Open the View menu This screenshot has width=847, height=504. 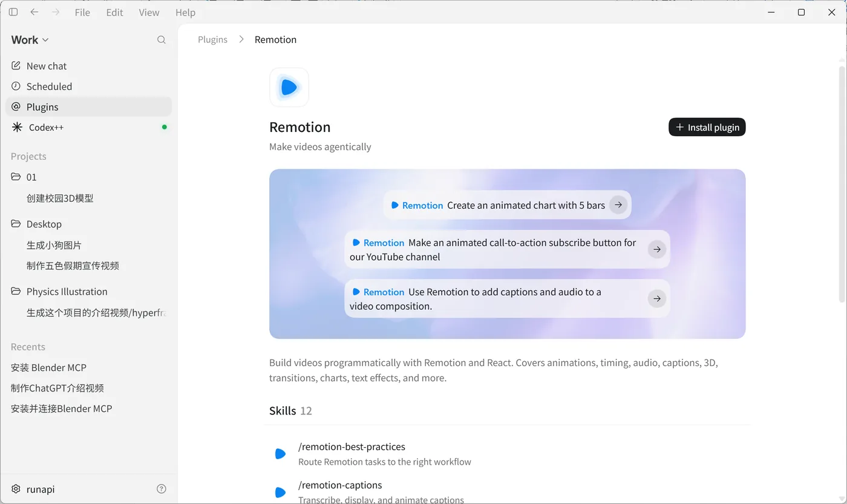pos(149,12)
